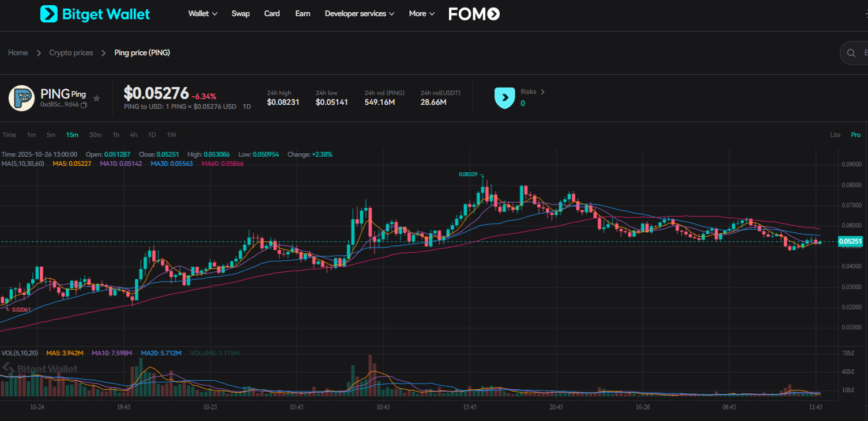The height and width of the screenshot is (421, 868).
Task: Click the search magnifier icon
Action: [x=851, y=52]
